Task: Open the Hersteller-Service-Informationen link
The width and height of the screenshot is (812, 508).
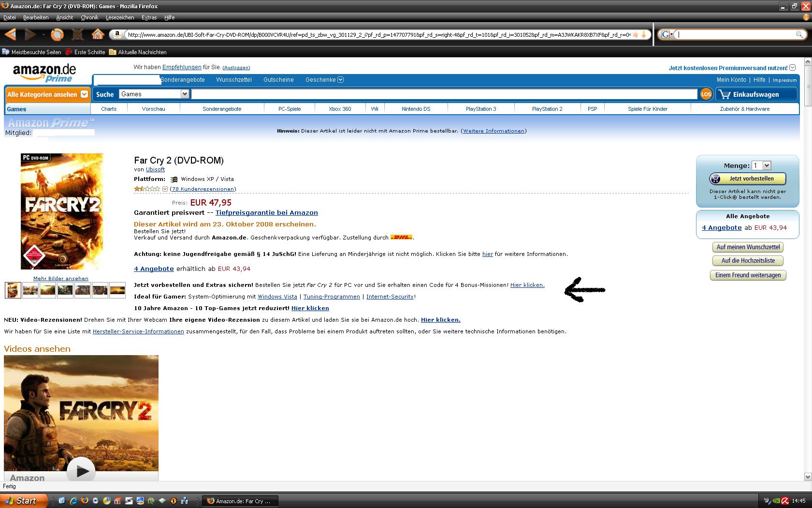Action: pos(138,331)
